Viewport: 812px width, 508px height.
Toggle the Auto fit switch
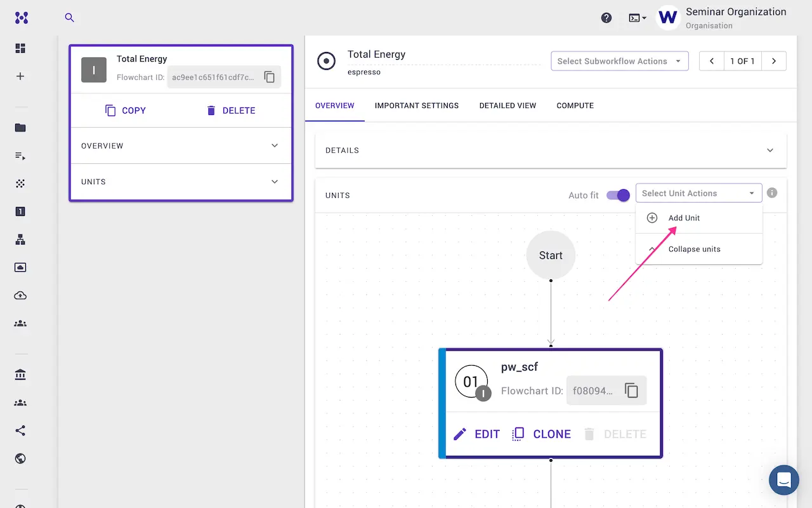click(618, 195)
